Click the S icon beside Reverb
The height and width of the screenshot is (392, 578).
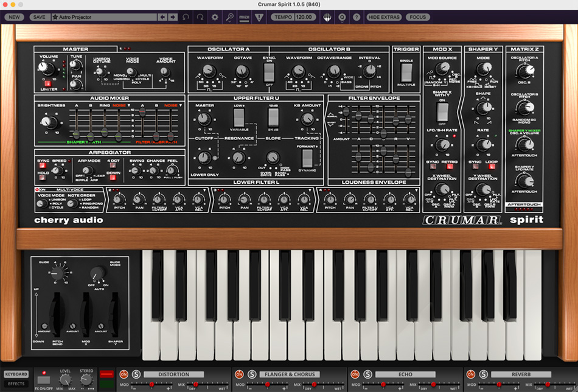click(x=483, y=374)
